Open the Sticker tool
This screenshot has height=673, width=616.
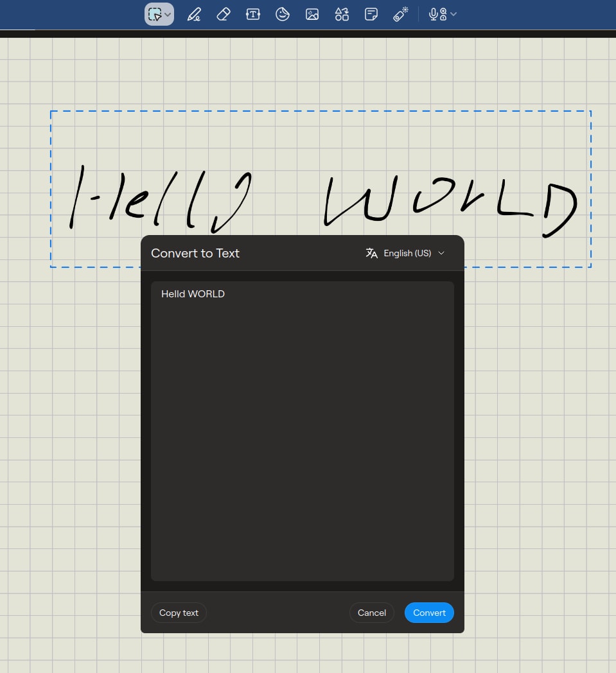coord(283,14)
